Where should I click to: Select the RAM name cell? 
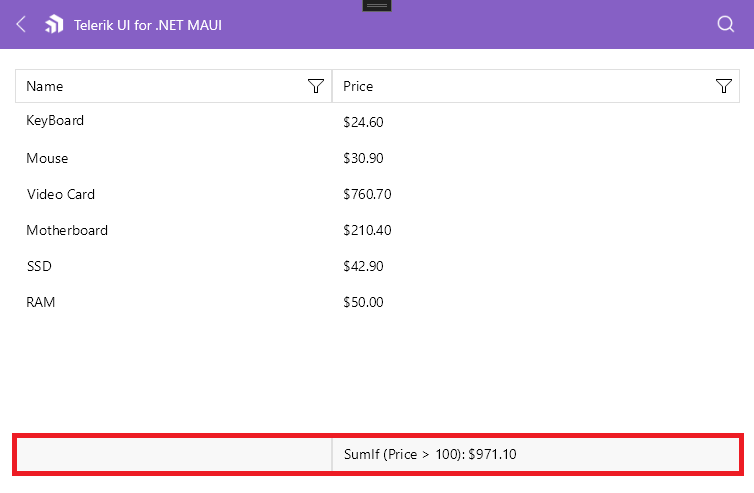tap(41, 302)
